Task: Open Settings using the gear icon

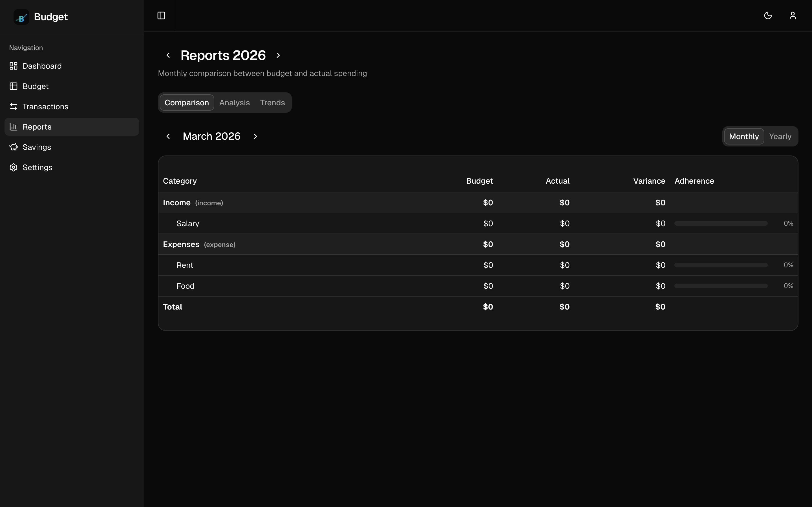Action: click(x=13, y=167)
